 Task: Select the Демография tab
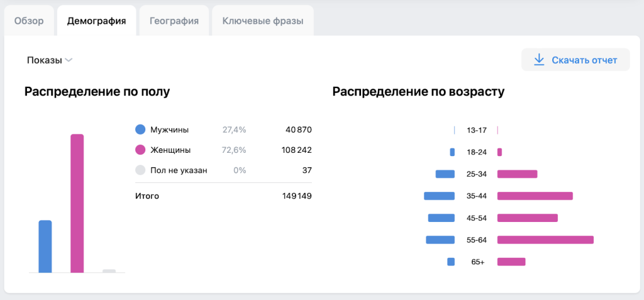point(96,21)
